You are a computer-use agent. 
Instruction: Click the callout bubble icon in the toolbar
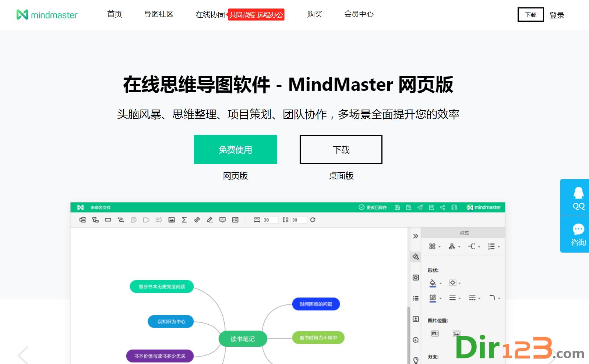(134, 220)
